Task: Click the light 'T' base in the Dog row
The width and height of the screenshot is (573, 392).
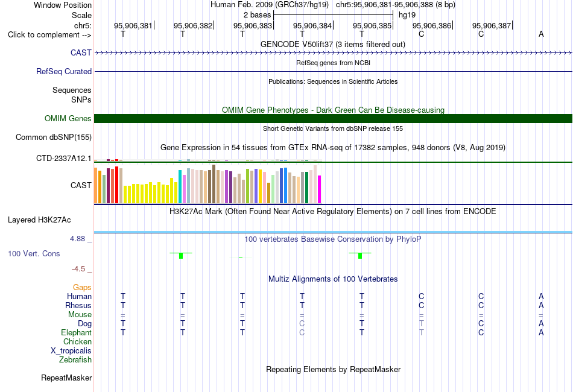Action: click(x=422, y=323)
